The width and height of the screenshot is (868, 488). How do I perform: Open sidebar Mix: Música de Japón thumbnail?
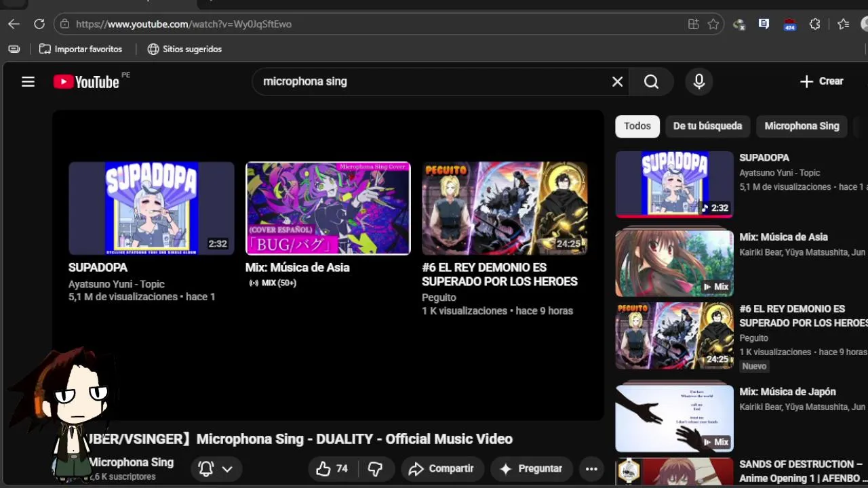pos(674,418)
